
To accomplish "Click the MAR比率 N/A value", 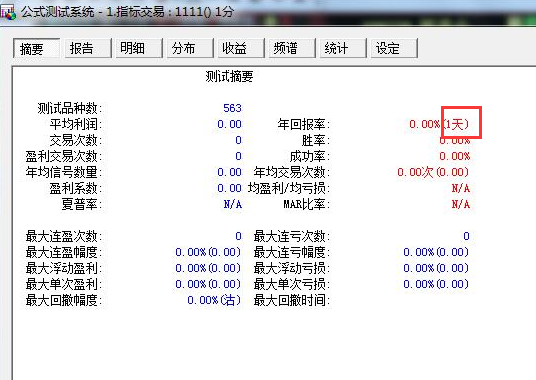I will click(461, 204).
